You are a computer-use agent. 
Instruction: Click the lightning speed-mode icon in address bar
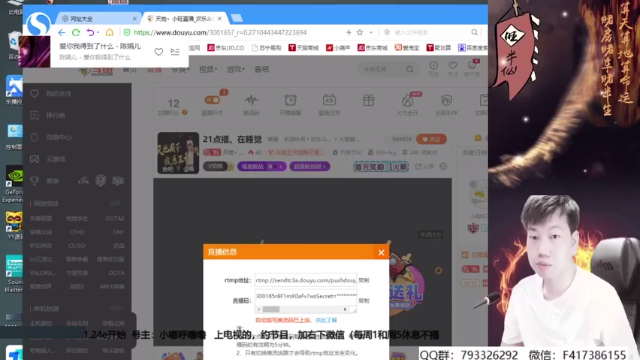[x=349, y=32]
